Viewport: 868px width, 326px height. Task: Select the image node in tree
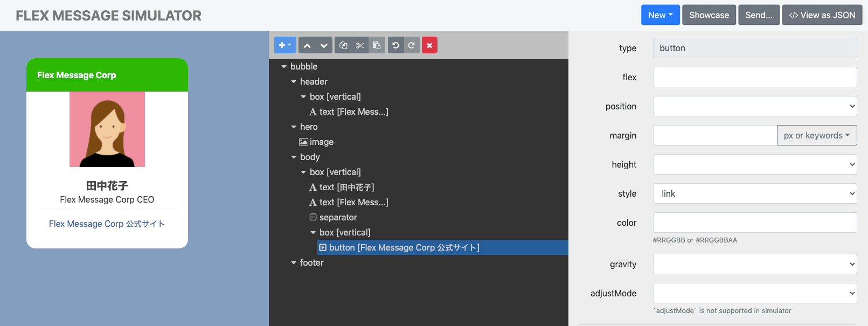[x=321, y=142]
